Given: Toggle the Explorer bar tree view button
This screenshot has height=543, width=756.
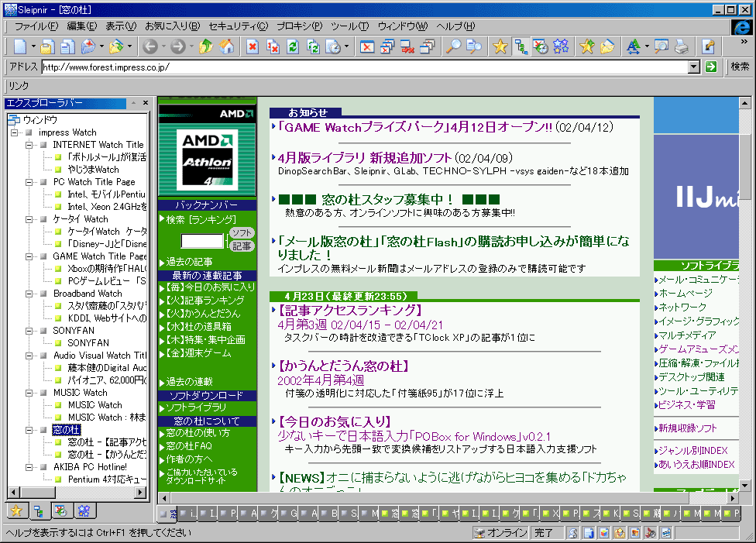Looking at the screenshot, I should click(x=521, y=47).
